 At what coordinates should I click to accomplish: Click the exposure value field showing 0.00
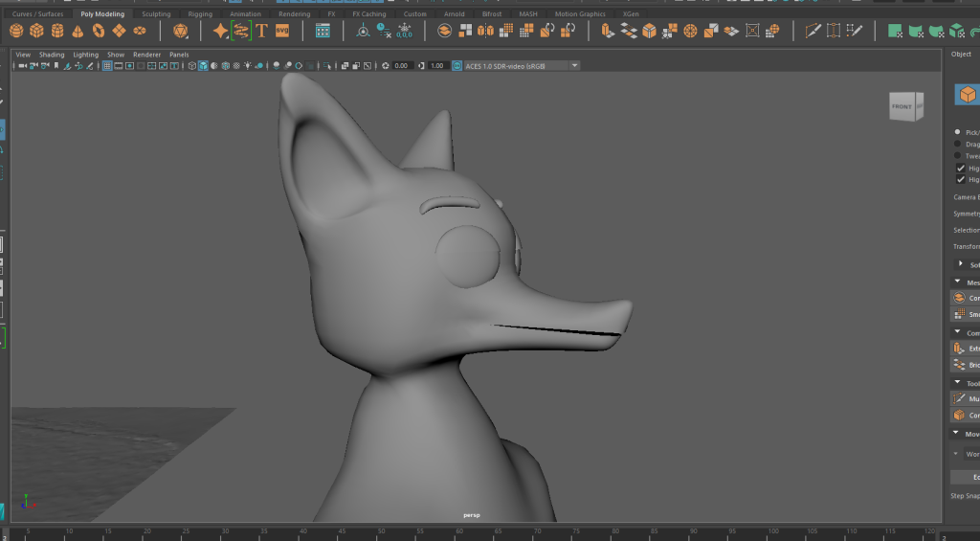click(x=401, y=66)
